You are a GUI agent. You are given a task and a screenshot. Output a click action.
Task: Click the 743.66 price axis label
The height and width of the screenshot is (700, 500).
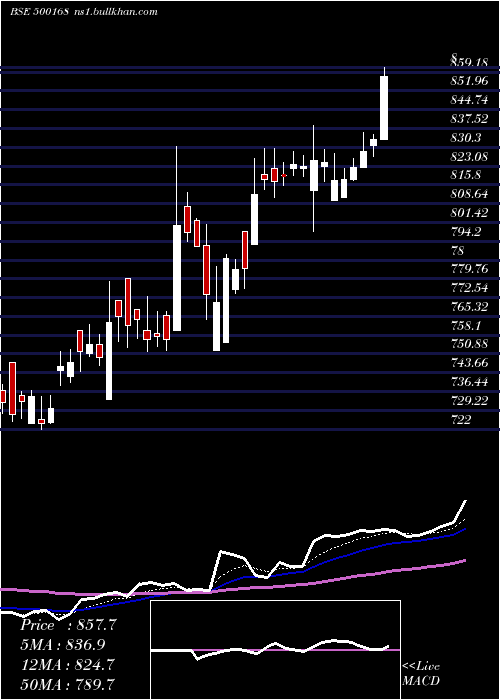tap(469, 363)
